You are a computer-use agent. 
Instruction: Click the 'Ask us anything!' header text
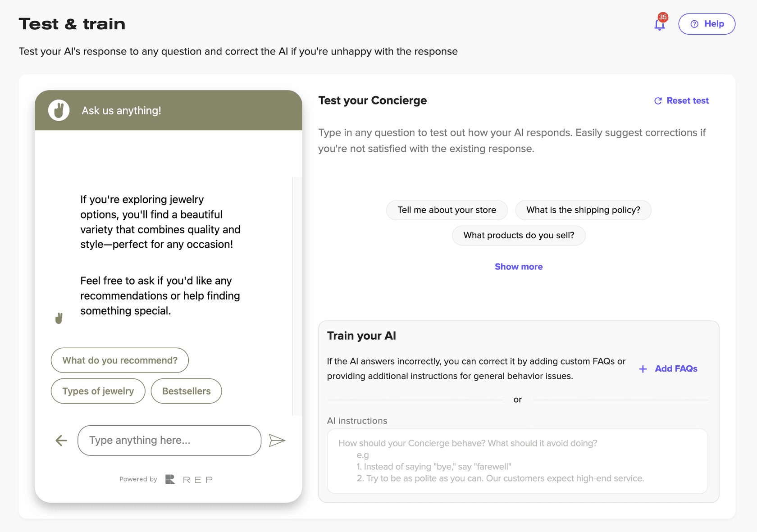click(x=121, y=110)
